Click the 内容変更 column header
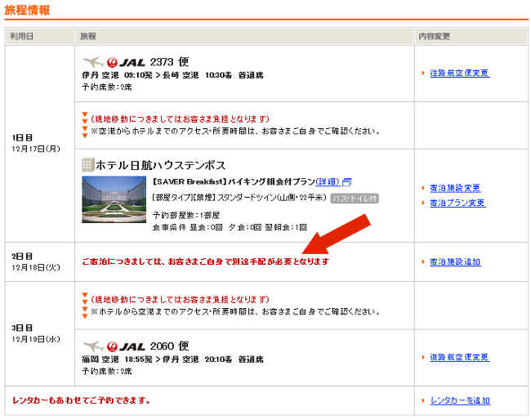Viewport: 531px width, 420px height. (x=435, y=37)
